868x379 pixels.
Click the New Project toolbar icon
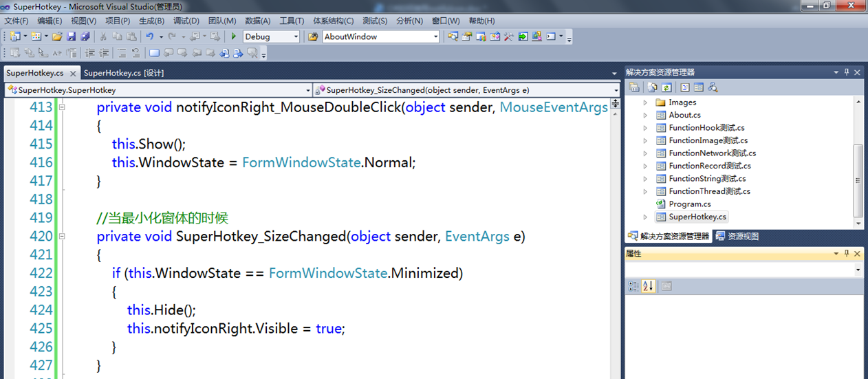(x=15, y=36)
